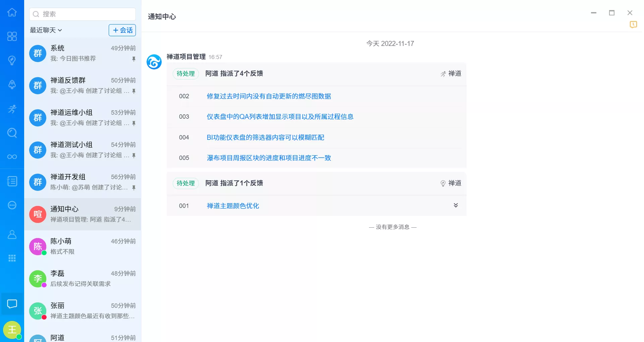Click the yellow history icon at top right
The width and height of the screenshot is (644, 342).
[x=633, y=24]
